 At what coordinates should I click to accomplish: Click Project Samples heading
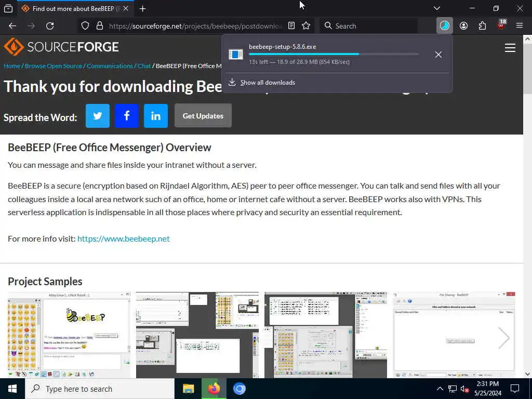(x=45, y=282)
